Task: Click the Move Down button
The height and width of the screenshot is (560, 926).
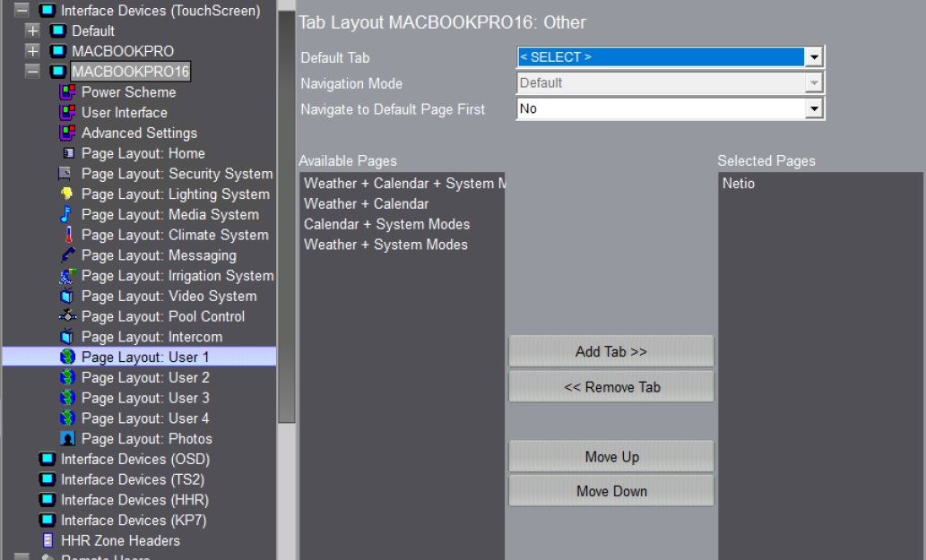Action: coord(611,491)
